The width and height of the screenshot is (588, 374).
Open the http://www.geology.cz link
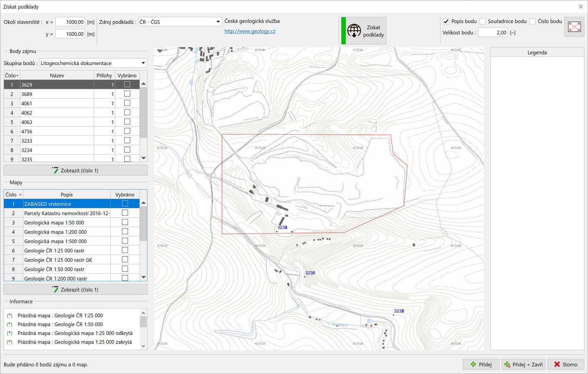coord(250,31)
